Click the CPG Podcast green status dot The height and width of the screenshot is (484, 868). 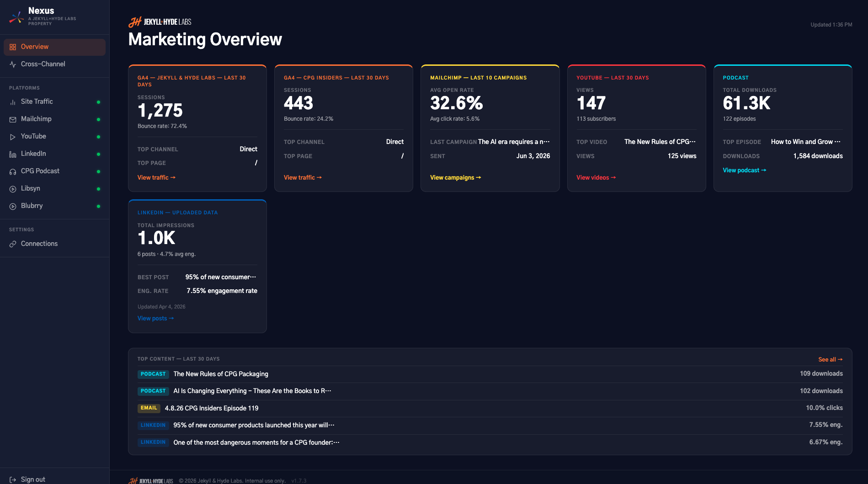[98, 171]
